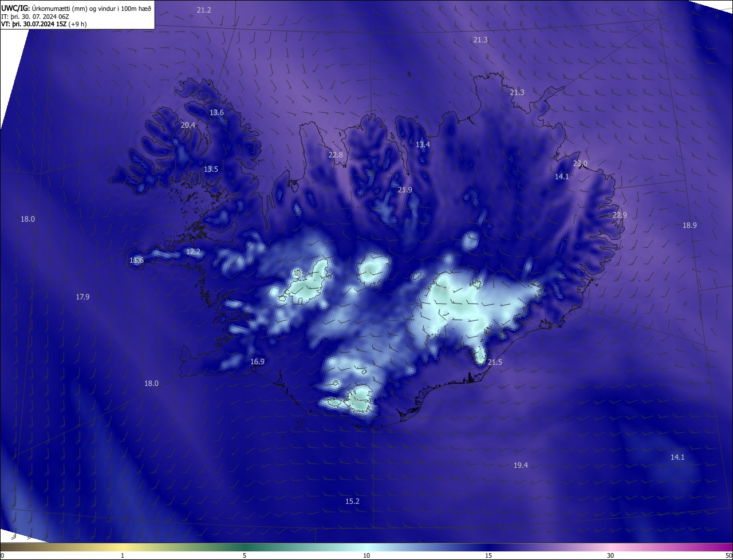Click the 18.9 value label
This screenshot has height=560, width=733.
(x=689, y=226)
